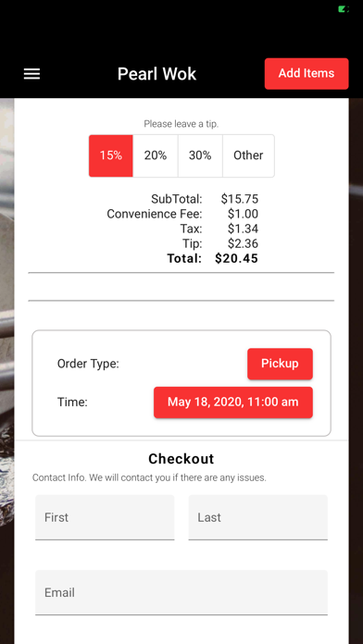Focus the Last name field
Screen dimensions: 363x644
tap(257, 517)
